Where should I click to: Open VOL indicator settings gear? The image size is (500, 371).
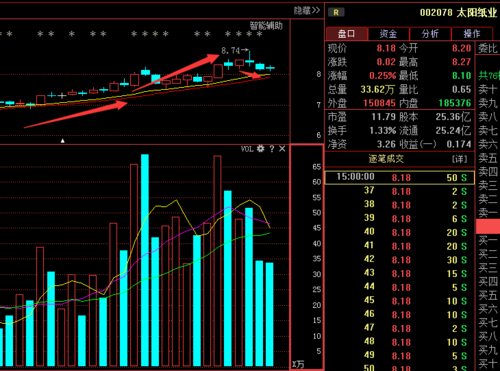pyautogui.click(x=261, y=149)
